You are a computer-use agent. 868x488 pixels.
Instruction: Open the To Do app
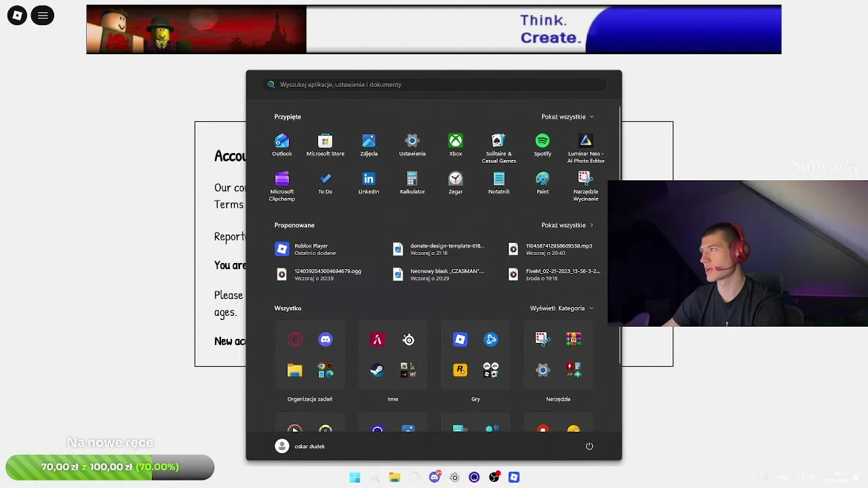coord(325,183)
